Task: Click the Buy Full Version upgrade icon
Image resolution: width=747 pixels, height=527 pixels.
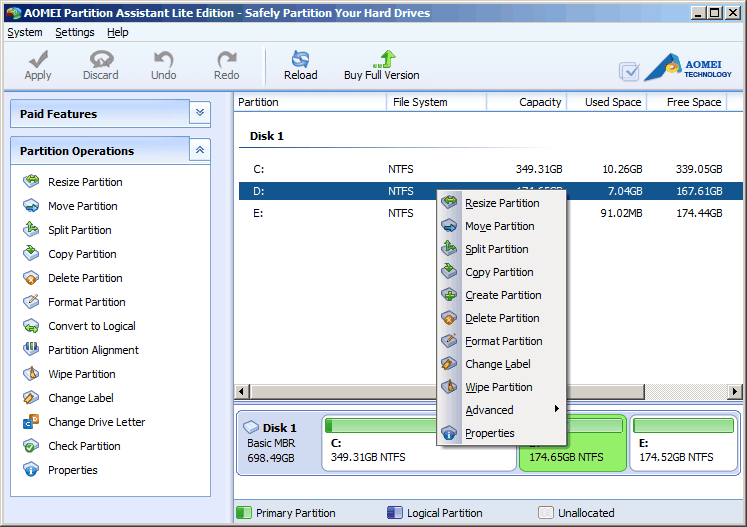Action: [384, 59]
